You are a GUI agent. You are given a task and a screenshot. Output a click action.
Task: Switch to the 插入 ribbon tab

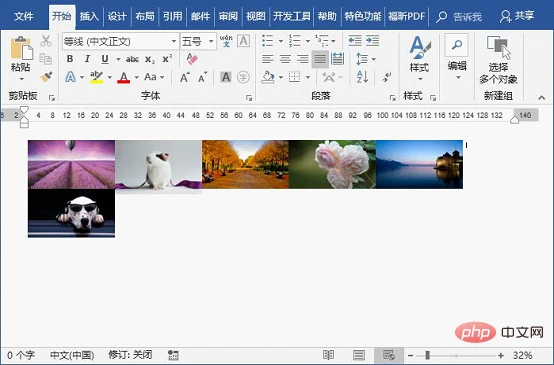(x=89, y=16)
